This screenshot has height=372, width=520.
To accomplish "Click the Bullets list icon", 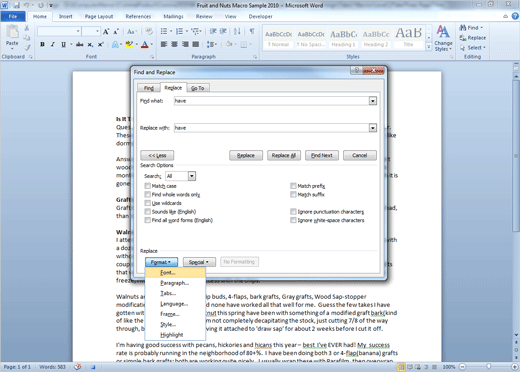I will (164, 31).
